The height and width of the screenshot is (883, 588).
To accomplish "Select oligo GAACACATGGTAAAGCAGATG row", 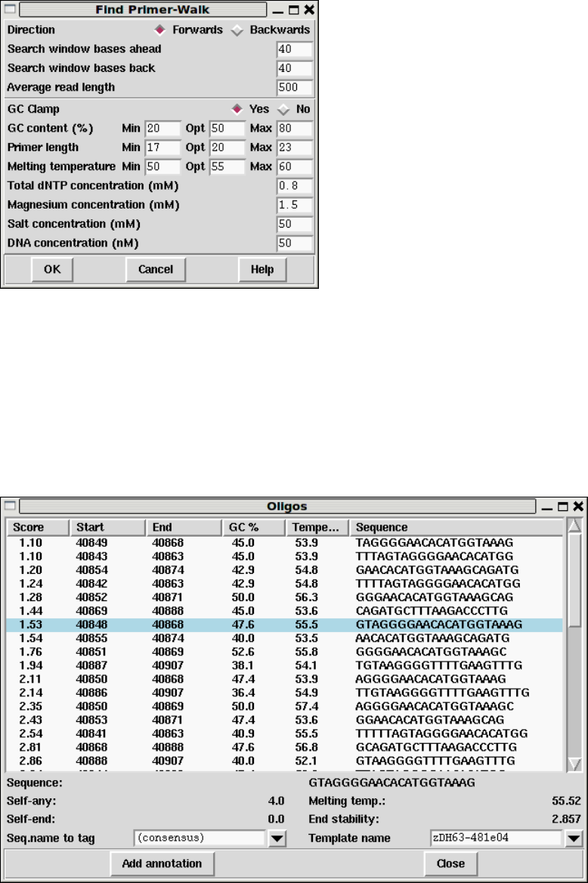I will pos(284,570).
